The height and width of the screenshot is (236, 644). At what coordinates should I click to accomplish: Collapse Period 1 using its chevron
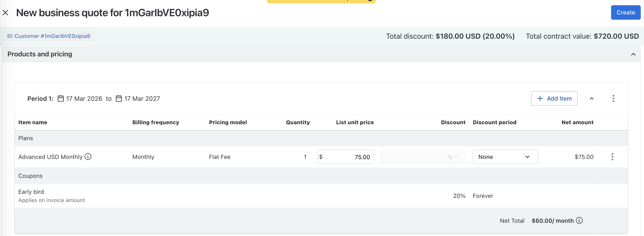[592, 99]
